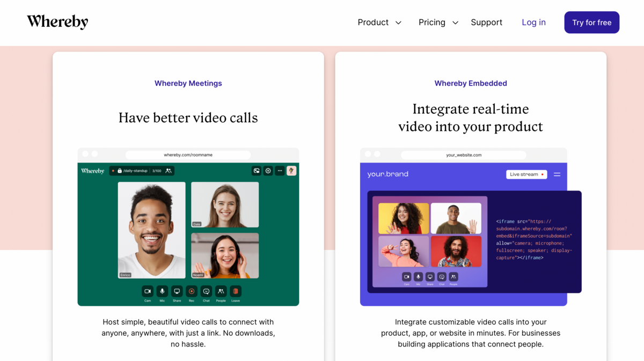The height and width of the screenshot is (361, 644).
Task: Click the white-background man waving video tile
Action: click(456, 218)
